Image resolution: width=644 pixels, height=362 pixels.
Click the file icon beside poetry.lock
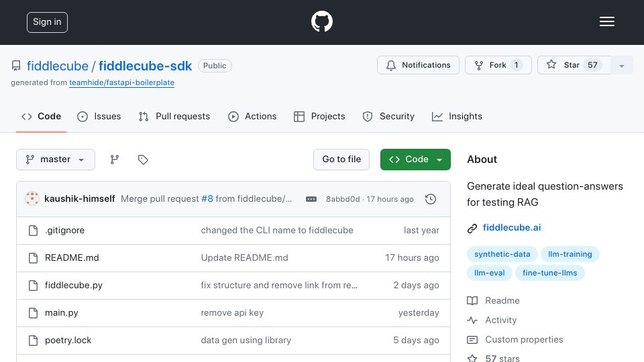pos(34,341)
